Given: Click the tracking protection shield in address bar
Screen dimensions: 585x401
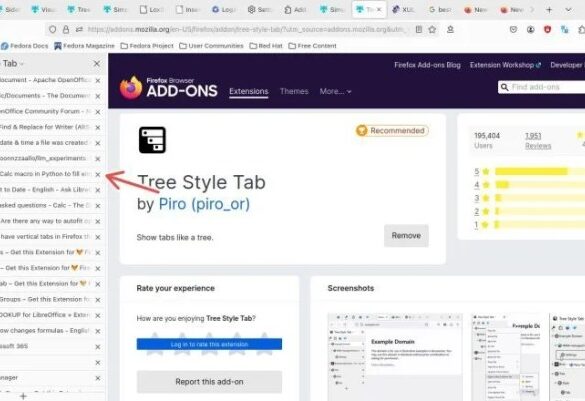Looking at the screenshot, I should [x=53, y=29].
